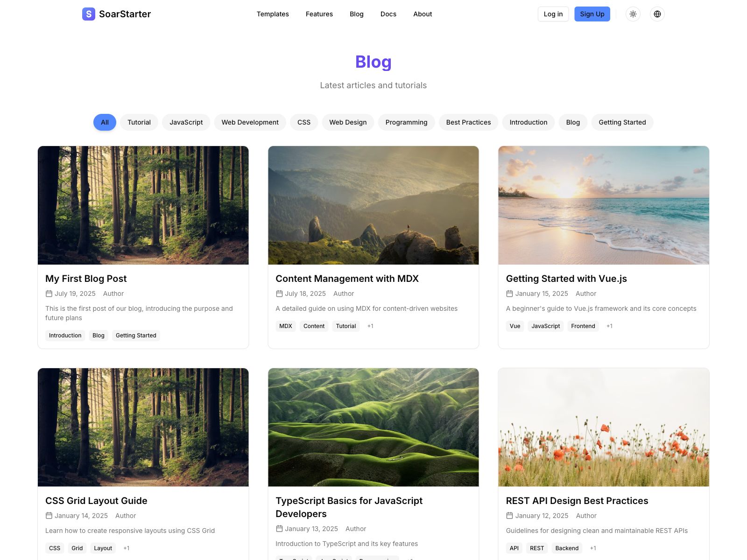The width and height of the screenshot is (747, 560).
Task: Filter posts by the JavaScript category
Action: coord(186,122)
